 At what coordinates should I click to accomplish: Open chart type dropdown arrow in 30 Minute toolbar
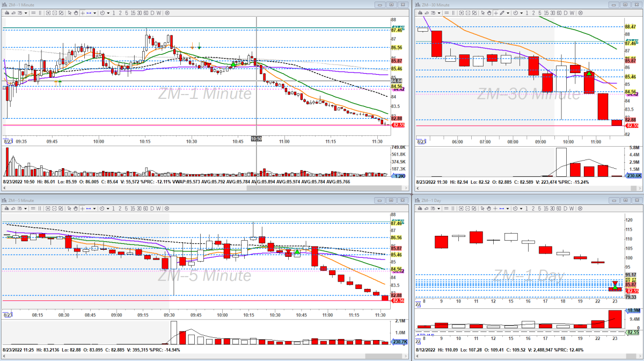pos(439,13)
